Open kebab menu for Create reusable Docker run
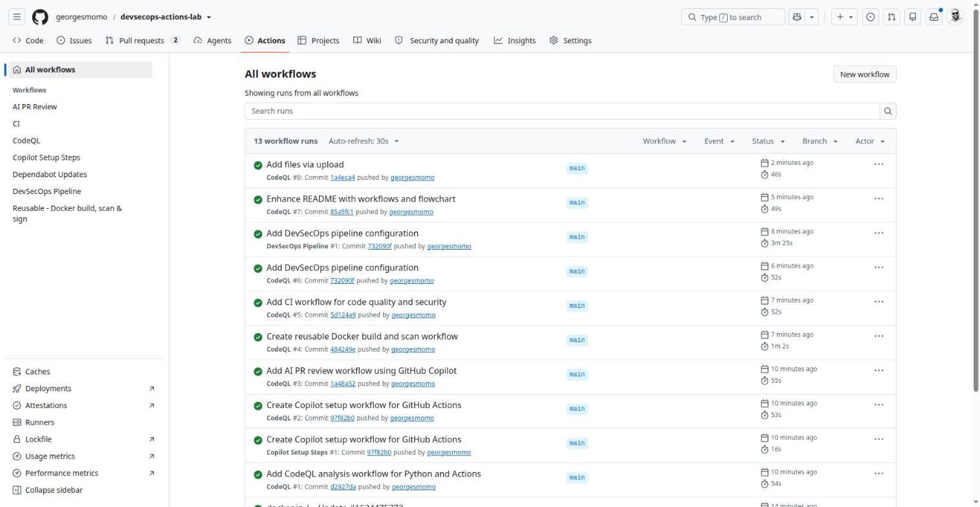This screenshot has height=507, width=980. click(x=879, y=336)
